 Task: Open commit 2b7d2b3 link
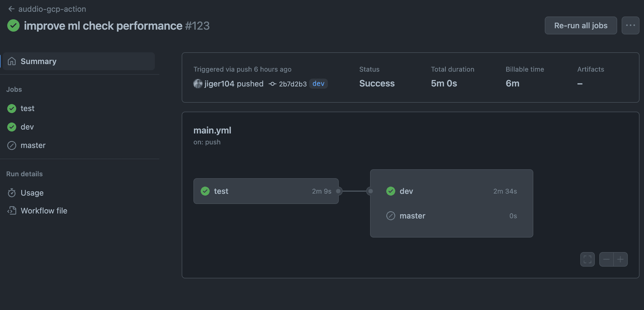[293, 84]
